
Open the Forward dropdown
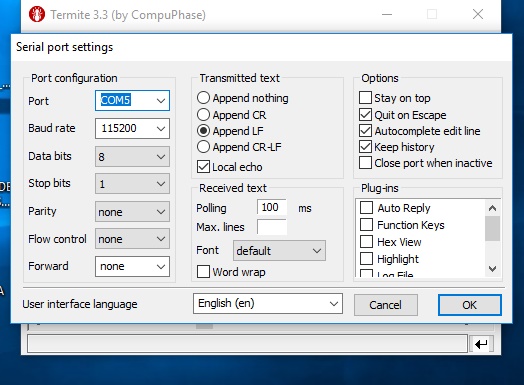coord(132,266)
